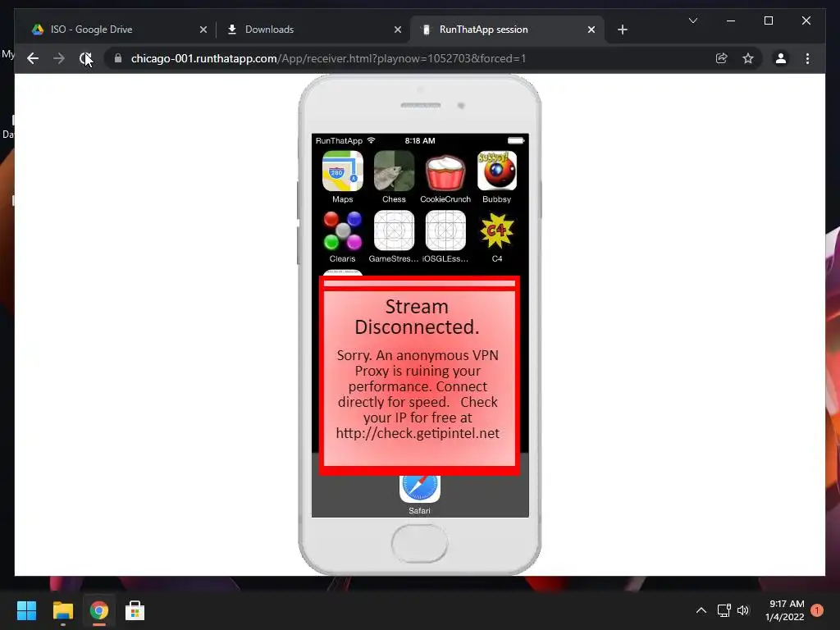Tap the iPhone home button

click(420, 543)
